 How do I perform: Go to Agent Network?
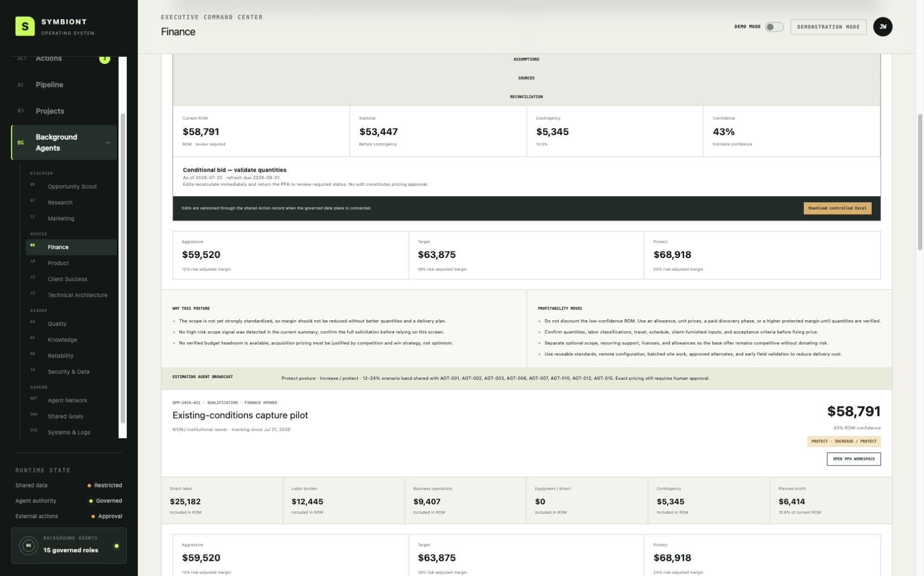pos(71,401)
